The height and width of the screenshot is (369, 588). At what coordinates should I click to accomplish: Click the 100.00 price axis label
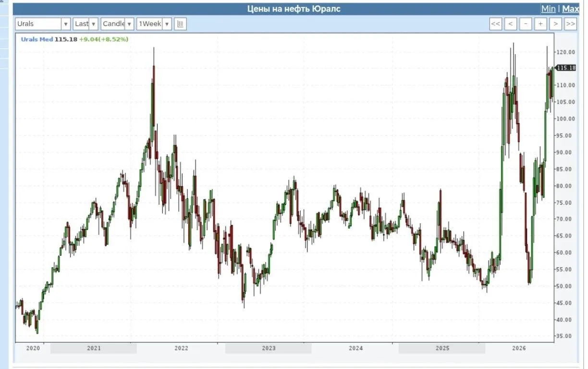pos(565,119)
